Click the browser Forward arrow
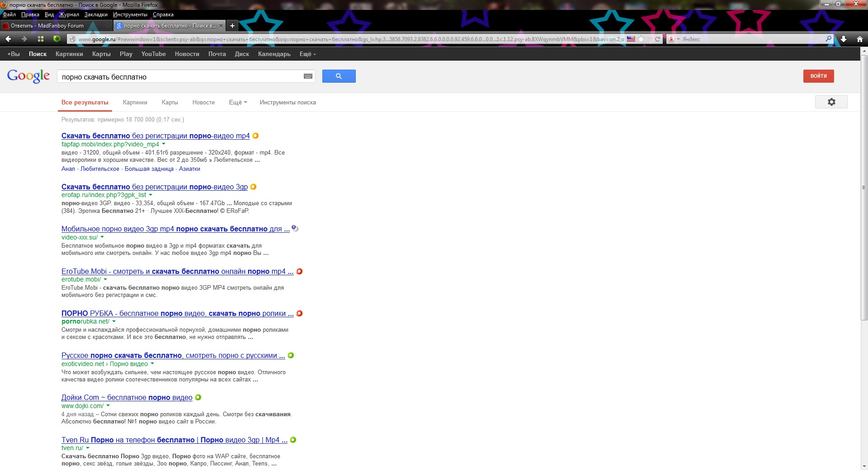The height and width of the screenshot is (470, 868). click(24, 39)
